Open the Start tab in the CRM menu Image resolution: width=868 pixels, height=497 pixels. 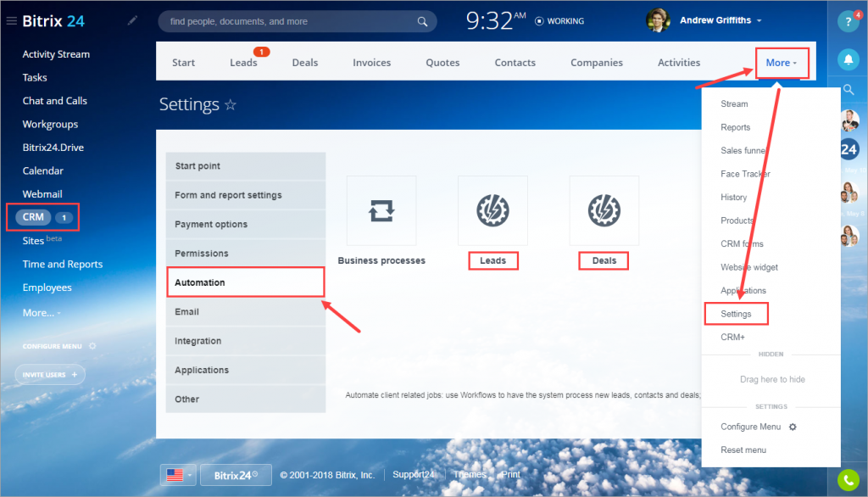[183, 63]
